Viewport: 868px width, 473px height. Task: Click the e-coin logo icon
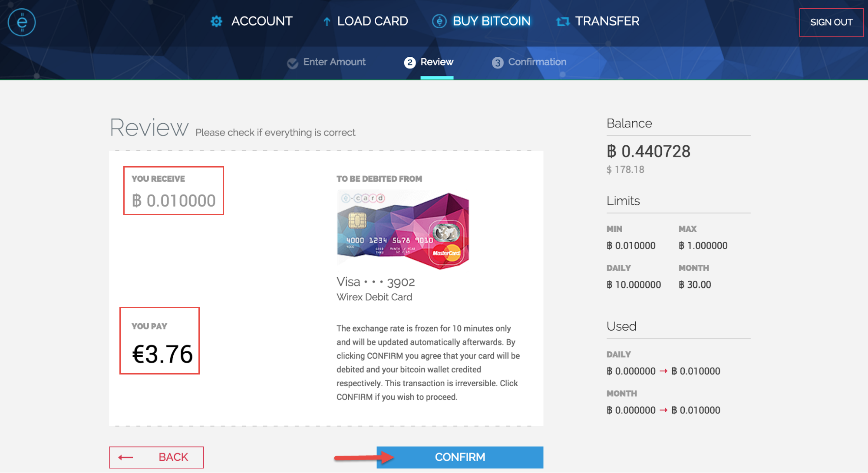(x=22, y=22)
